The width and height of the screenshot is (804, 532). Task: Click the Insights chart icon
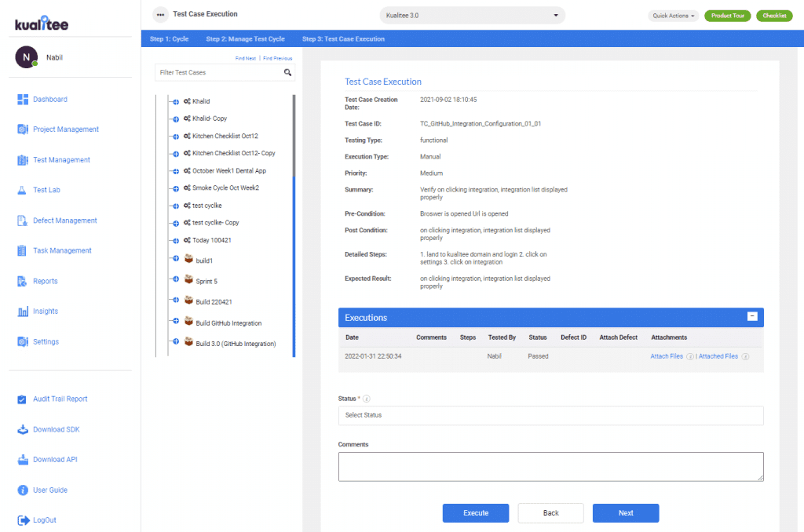click(x=23, y=312)
